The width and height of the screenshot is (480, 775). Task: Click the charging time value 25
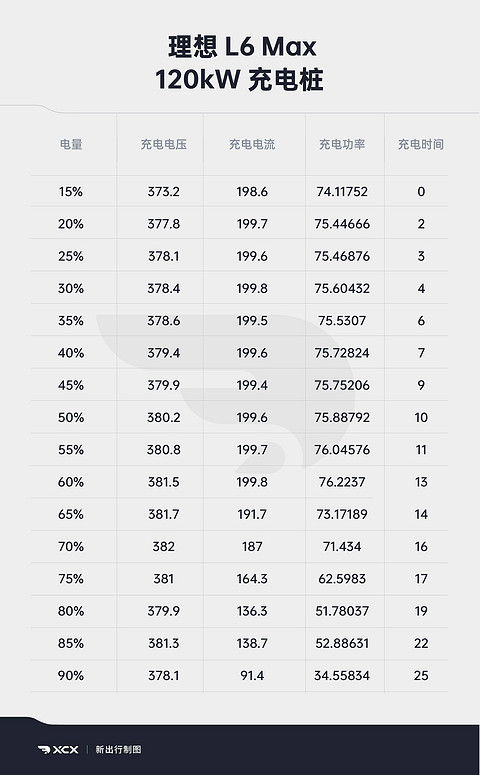click(421, 675)
